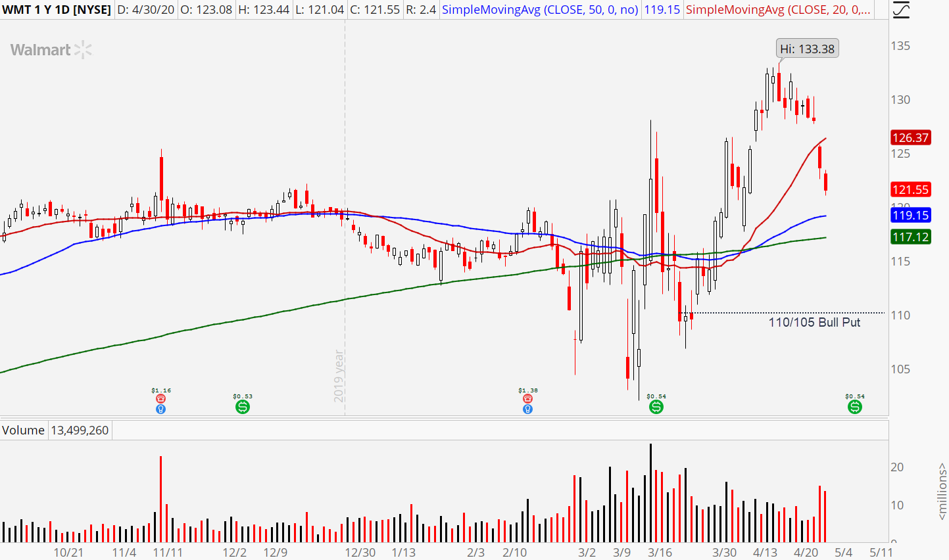This screenshot has height=560, width=949.
Task: Click the 5/4 date on the time axis
Action: (x=844, y=552)
